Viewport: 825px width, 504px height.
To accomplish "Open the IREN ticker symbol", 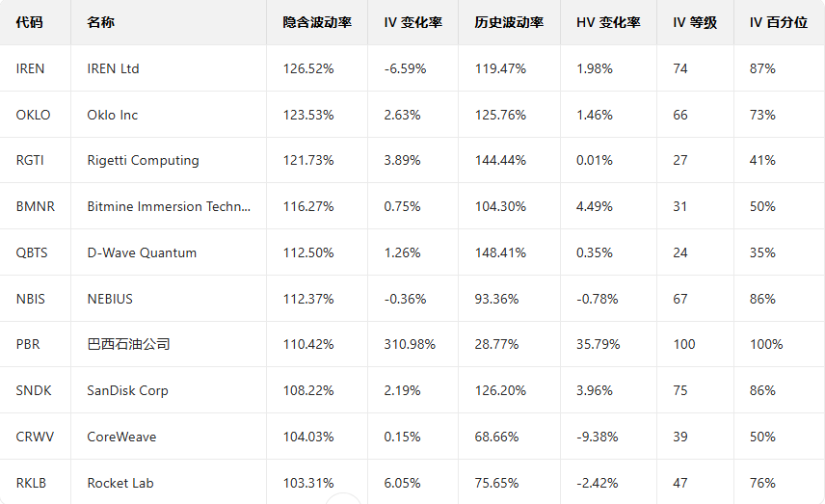I will (31, 68).
